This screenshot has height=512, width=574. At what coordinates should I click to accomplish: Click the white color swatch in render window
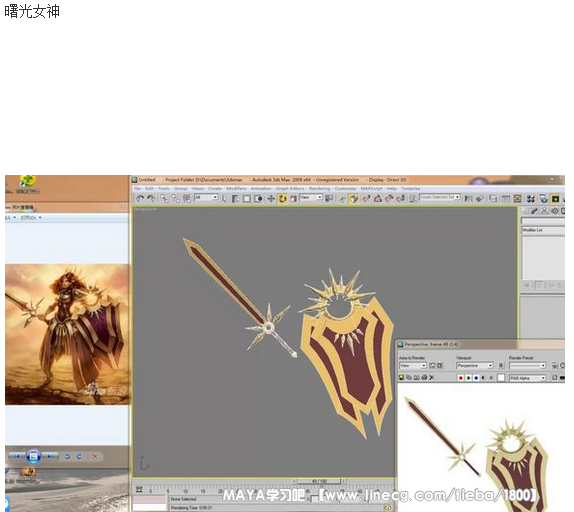click(501, 378)
